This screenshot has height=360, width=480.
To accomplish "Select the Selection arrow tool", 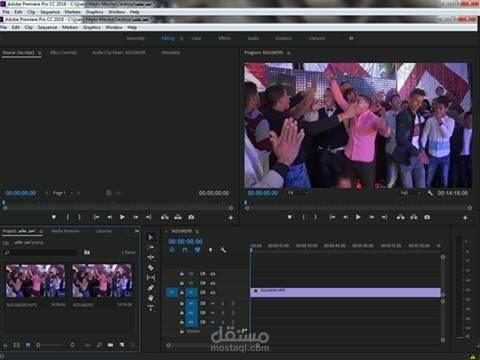I will point(151,237).
